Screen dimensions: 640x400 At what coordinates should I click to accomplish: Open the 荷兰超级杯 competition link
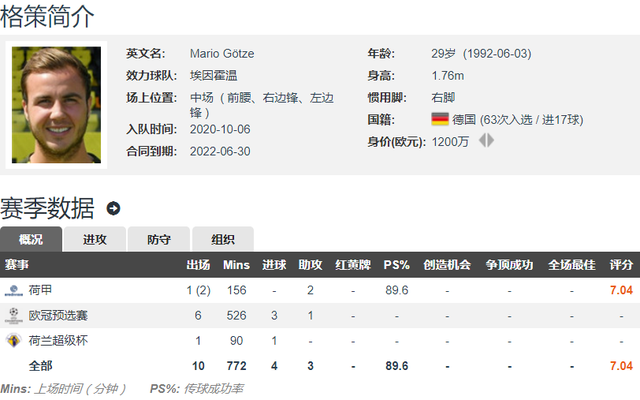58,340
